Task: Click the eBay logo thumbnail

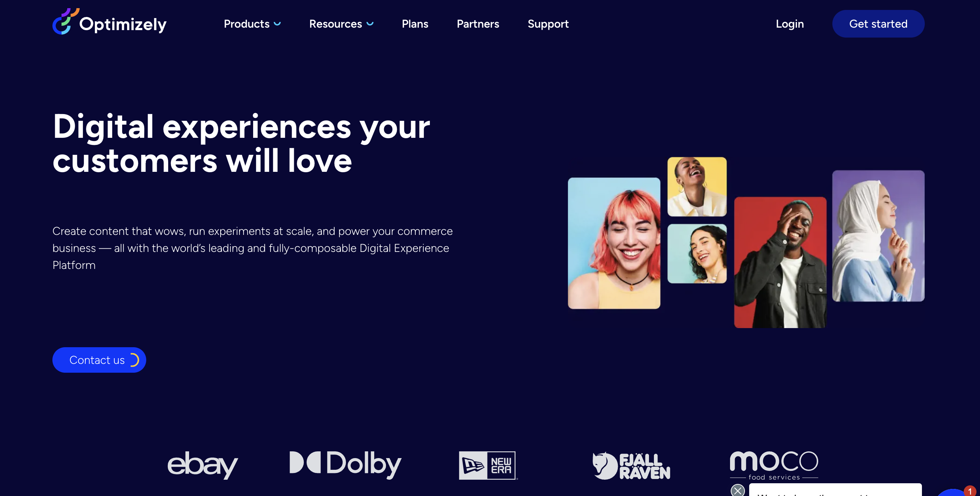Action: point(202,465)
